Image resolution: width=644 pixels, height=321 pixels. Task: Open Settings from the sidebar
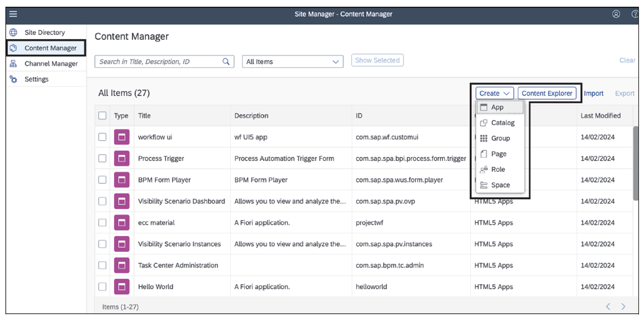coord(12,78)
